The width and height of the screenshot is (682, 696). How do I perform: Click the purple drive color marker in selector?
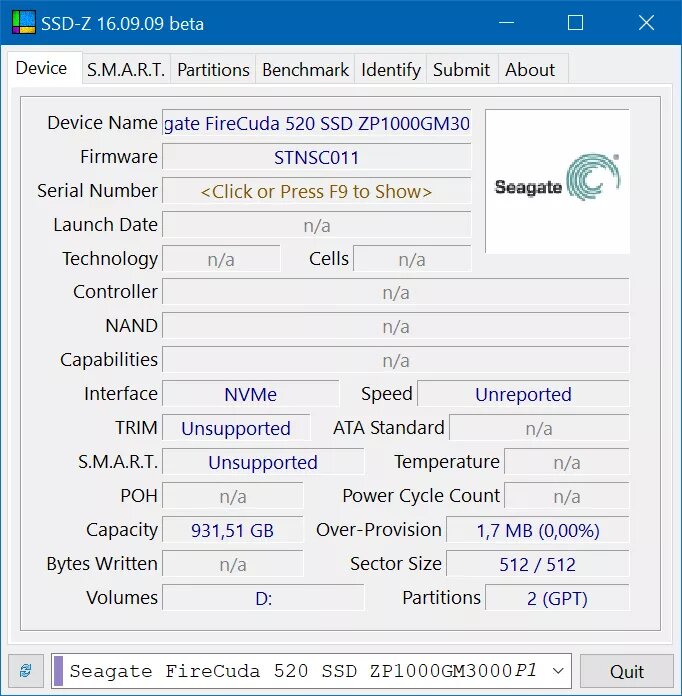pos(58,671)
